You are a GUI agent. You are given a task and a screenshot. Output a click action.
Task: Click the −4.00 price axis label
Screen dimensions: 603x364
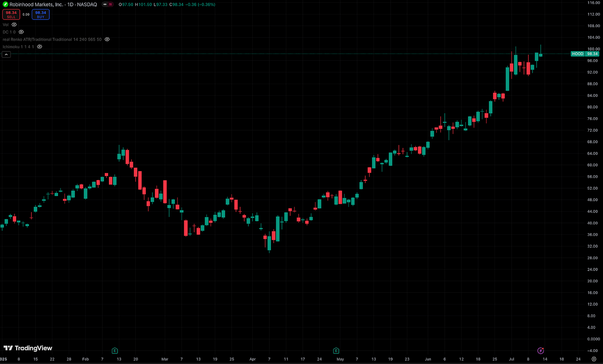pyautogui.click(x=592, y=350)
